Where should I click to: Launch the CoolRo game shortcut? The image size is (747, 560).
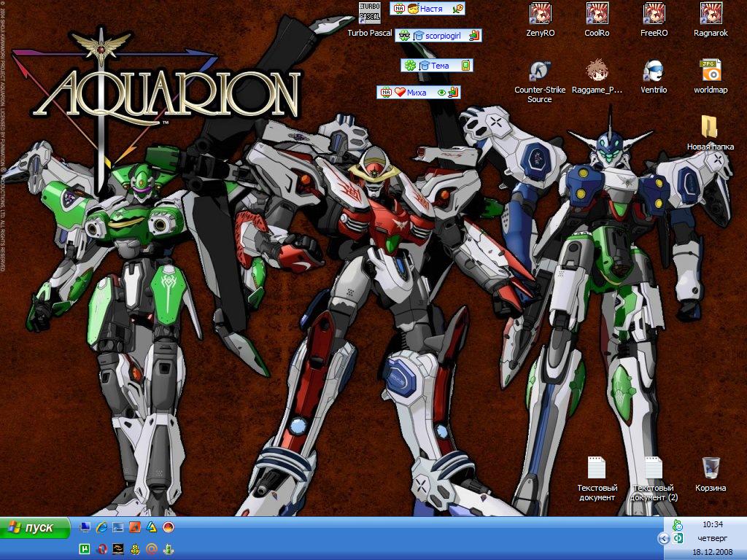(x=597, y=20)
